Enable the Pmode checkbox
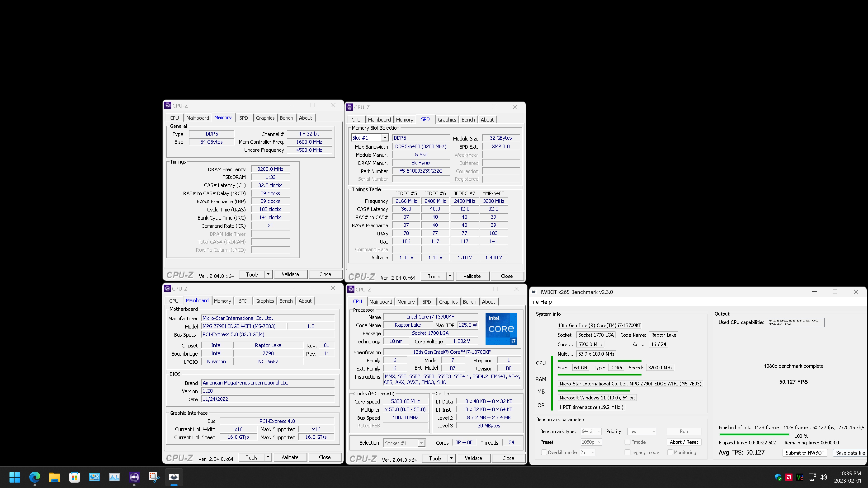Image resolution: width=868 pixels, height=488 pixels. tap(627, 442)
